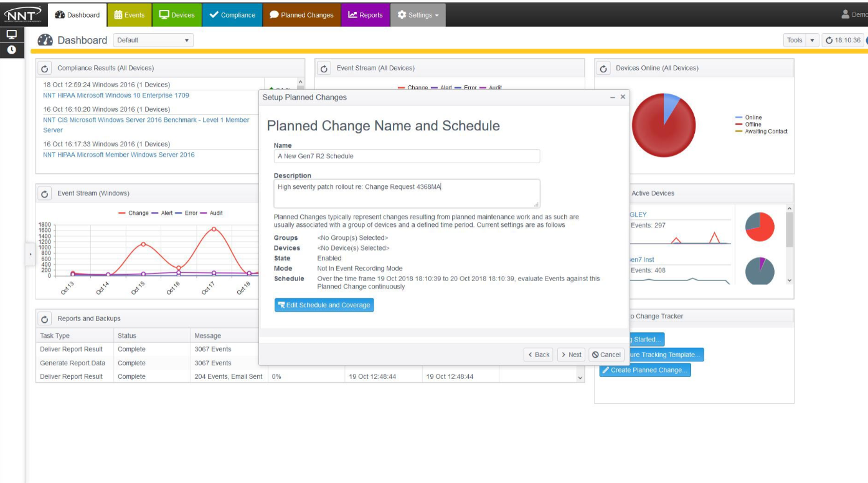Open the Events tab
Viewport: 868px width, 483px height.
[x=130, y=15]
